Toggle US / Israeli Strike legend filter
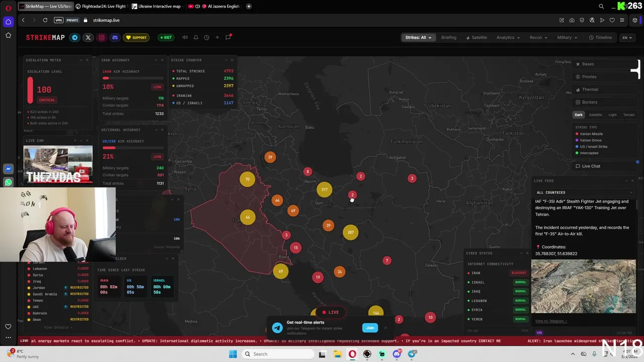 [x=592, y=146]
